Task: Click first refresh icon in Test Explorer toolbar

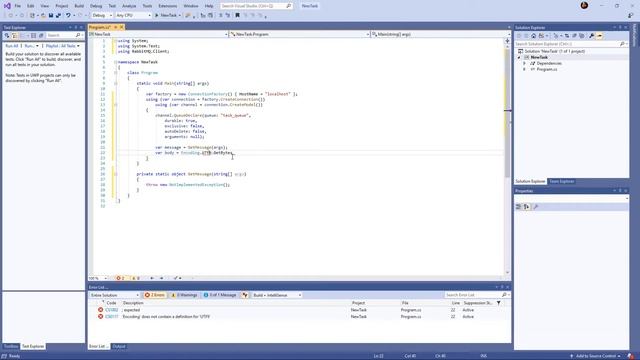Action: pyautogui.click(x=7, y=36)
